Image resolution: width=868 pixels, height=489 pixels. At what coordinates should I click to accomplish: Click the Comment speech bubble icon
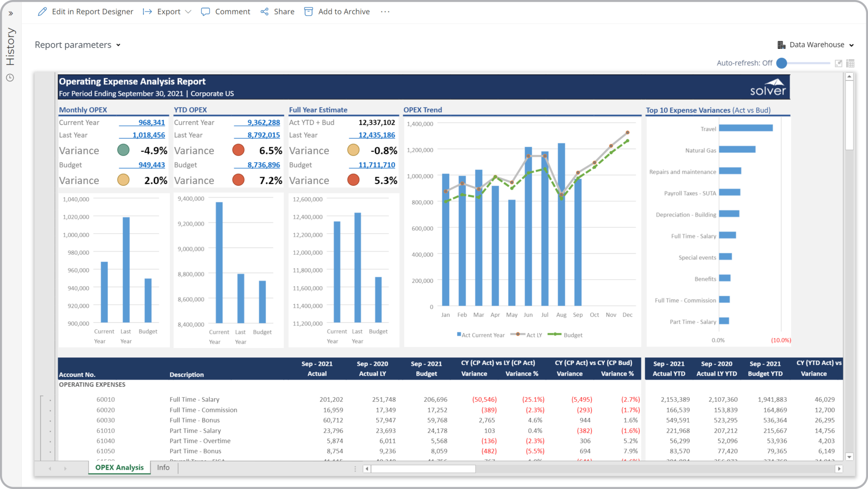point(205,12)
